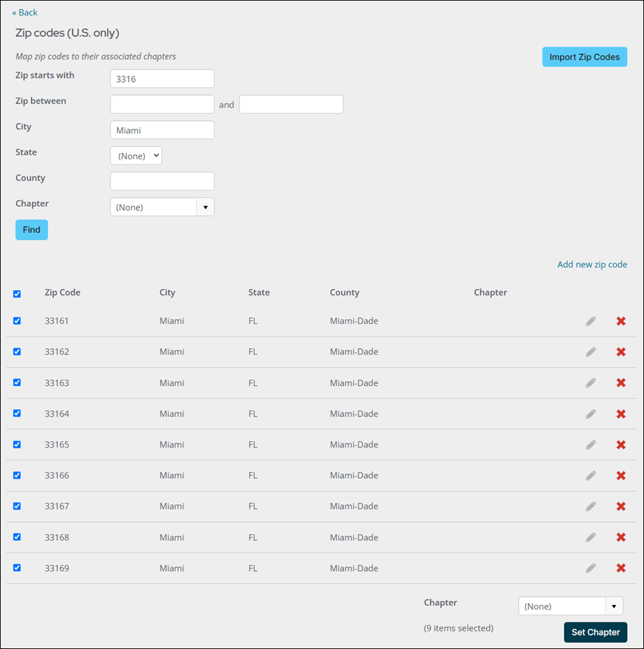Open the State filter dropdown

[136, 155]
